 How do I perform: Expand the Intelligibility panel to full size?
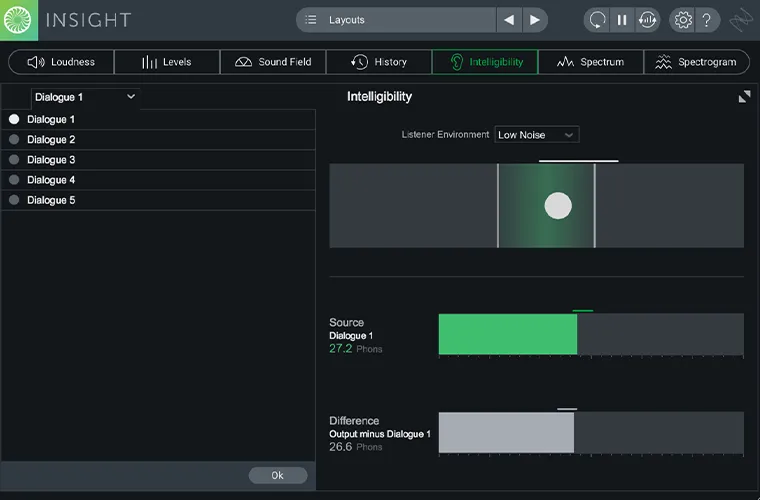[x=744, y=96]
